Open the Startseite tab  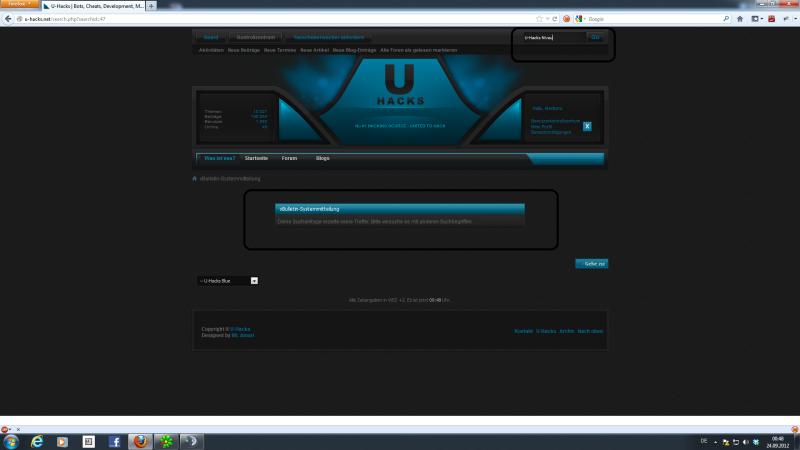[x=256, y=158]
